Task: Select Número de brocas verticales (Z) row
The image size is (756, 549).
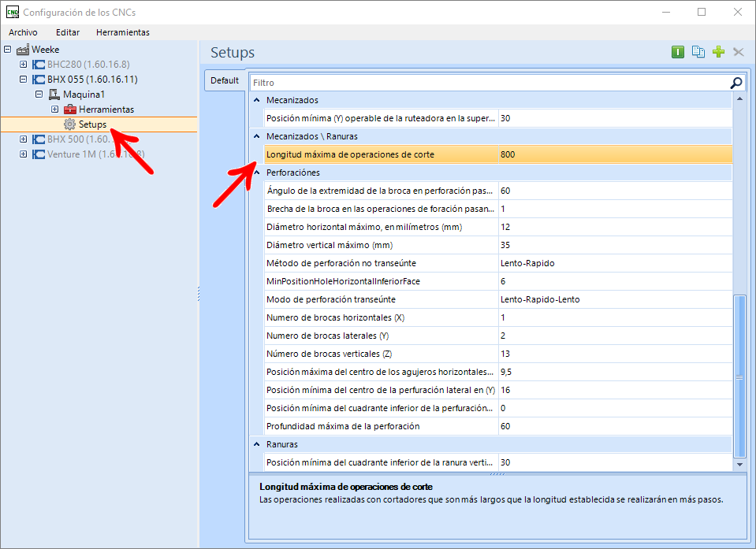Action: click(498, 354)
